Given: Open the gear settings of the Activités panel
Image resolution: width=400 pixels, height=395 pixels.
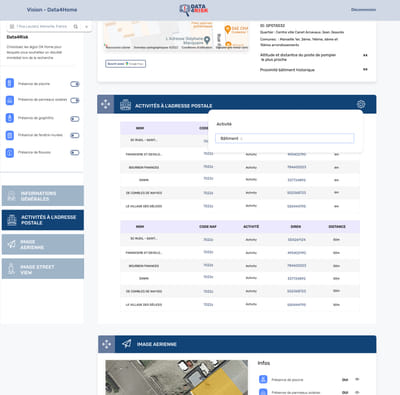Looking at the screenshot, I should coord(361,104).
